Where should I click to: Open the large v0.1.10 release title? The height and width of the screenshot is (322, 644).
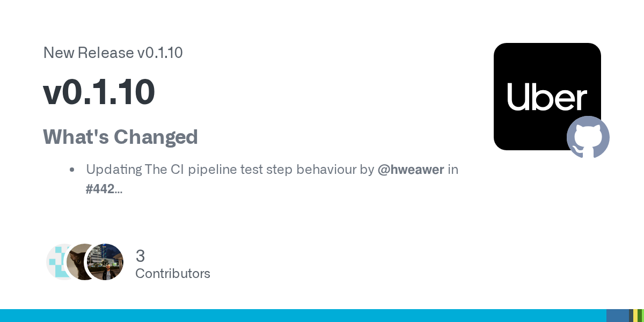pyautogui.click(x=99, y=92)
